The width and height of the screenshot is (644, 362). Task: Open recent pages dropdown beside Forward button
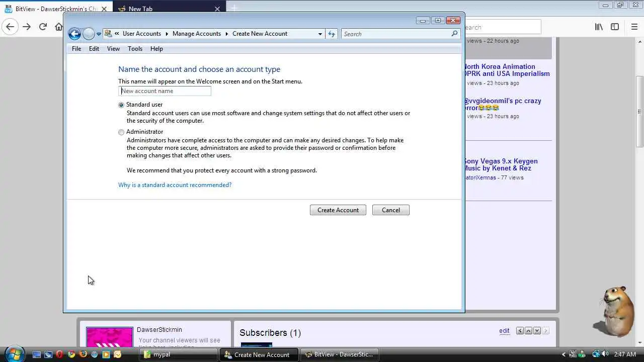point(99,34)
